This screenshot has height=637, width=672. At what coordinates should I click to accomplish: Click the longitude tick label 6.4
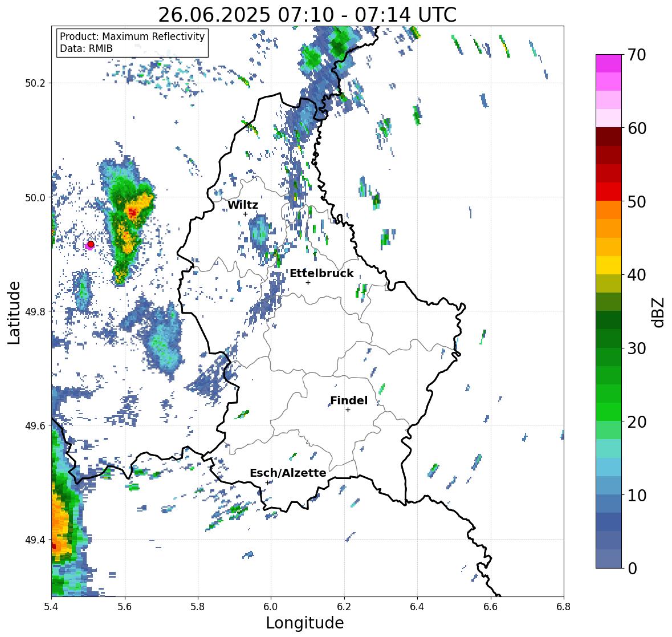(x=417, y=607)
